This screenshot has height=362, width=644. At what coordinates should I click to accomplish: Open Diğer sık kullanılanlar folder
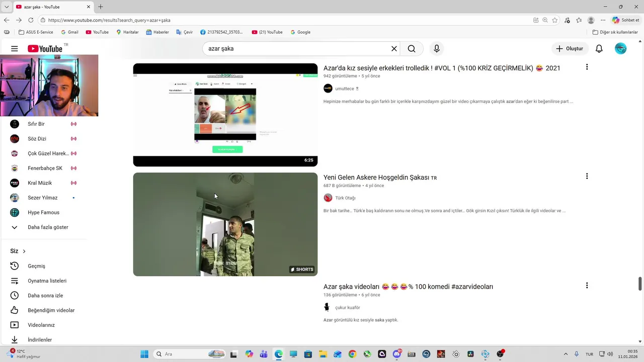click(615, 32)
